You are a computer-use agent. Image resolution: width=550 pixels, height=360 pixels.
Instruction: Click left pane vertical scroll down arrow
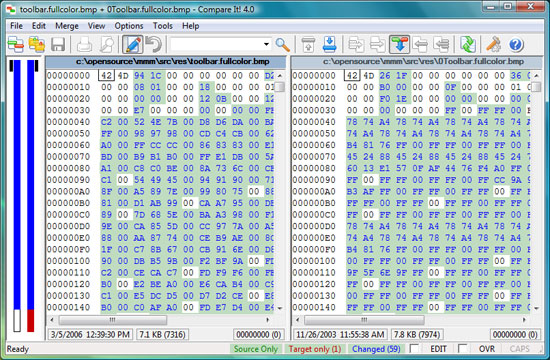pyautogui.click(x=280, y=308)
